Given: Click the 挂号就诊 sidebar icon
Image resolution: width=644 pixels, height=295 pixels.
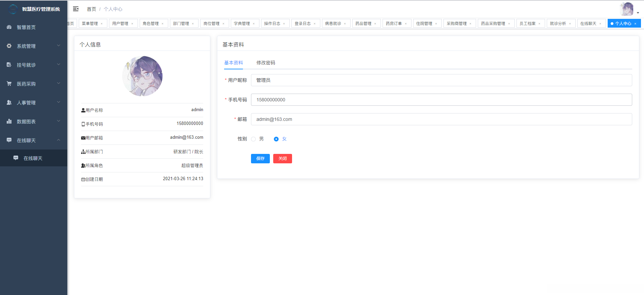Looking at the screenshot, I should click(x=9, y=65).
